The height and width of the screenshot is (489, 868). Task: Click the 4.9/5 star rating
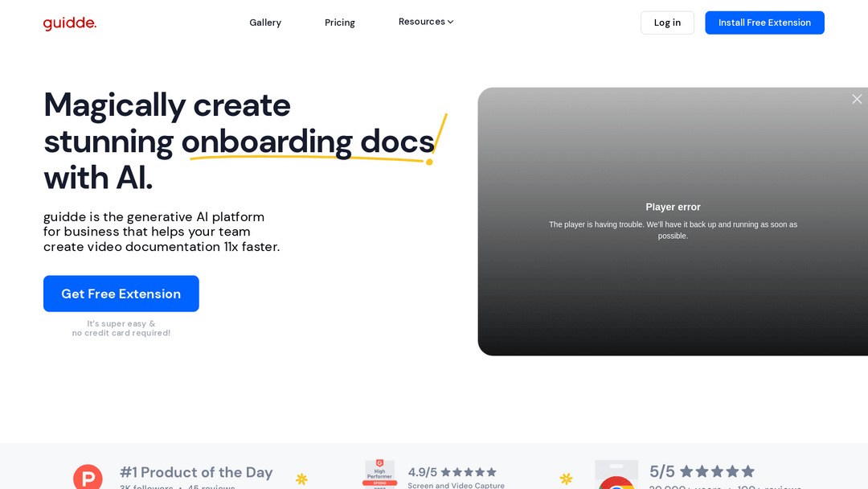[452, 472]
